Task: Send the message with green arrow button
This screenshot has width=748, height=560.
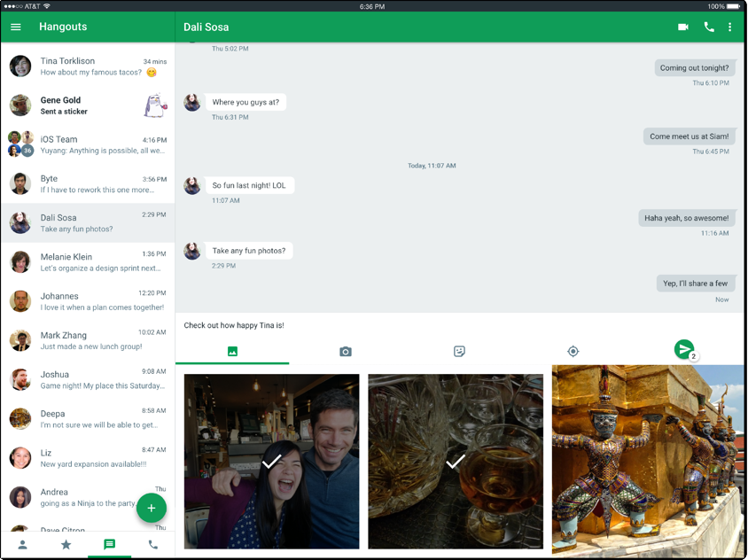Action: click(684, 349)
